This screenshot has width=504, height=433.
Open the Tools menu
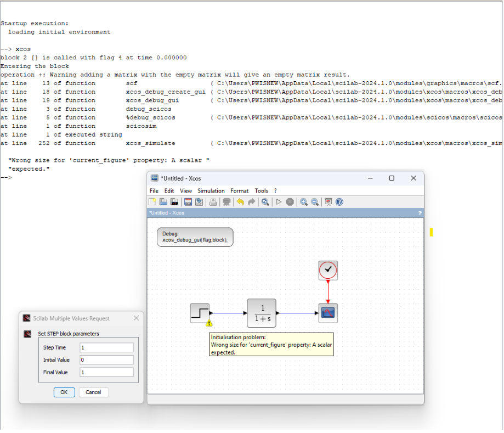click(x=261, y=191)
